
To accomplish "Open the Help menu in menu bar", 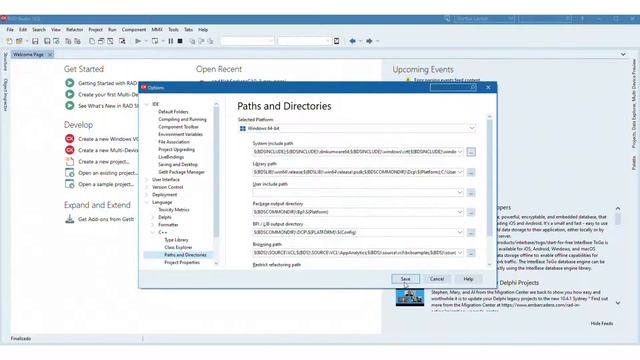I will [203, 30].
